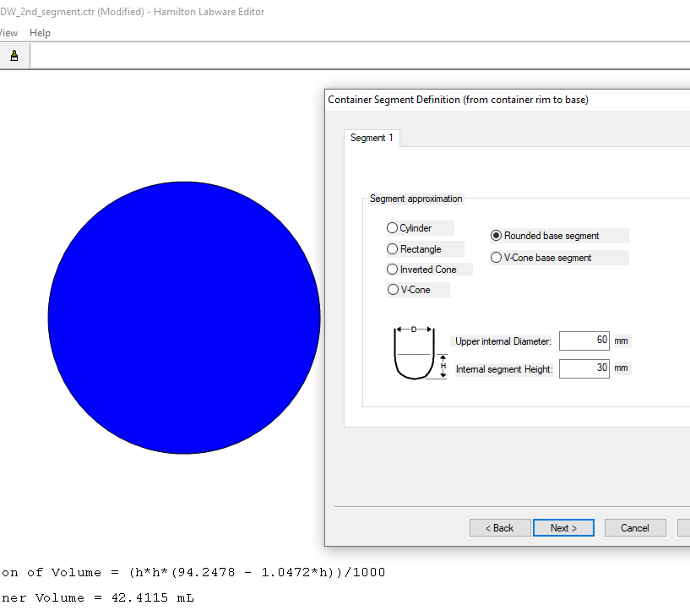Viewport: 690px width, 616px height.
Task: Click the blue circle container preview
Action: tap(184, 318)
